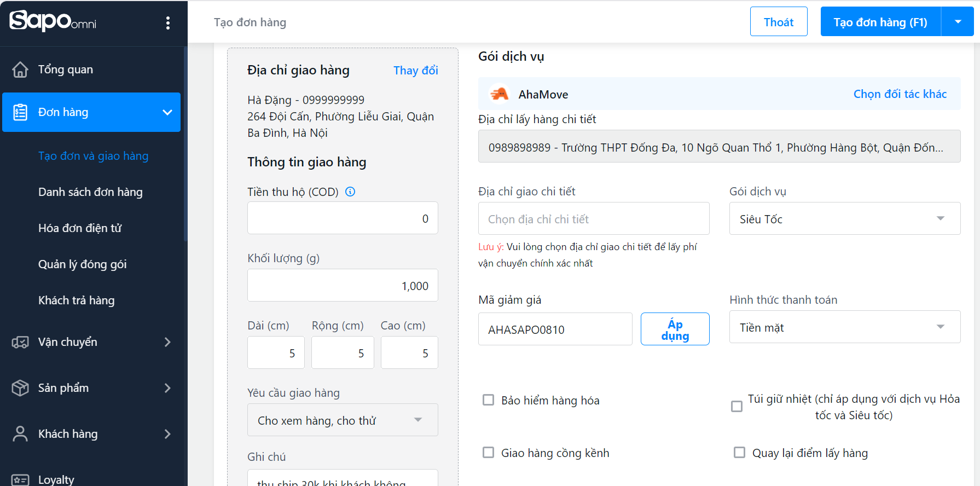Enable the Túi giữ nhiệt checkbox
This screenshot has width=980, height=486.
coord(737,407)
